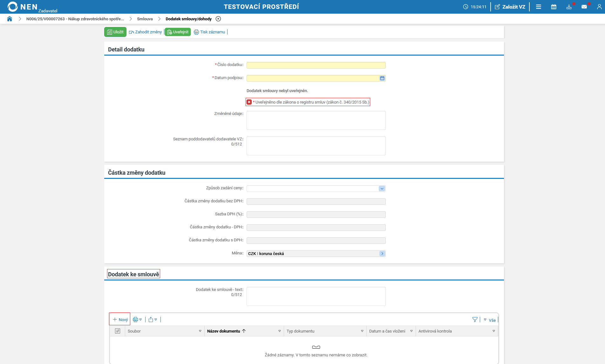This screenshot has width=605, height=364.
Task: Open the hamburger main menu
Action: click(539, 7)
